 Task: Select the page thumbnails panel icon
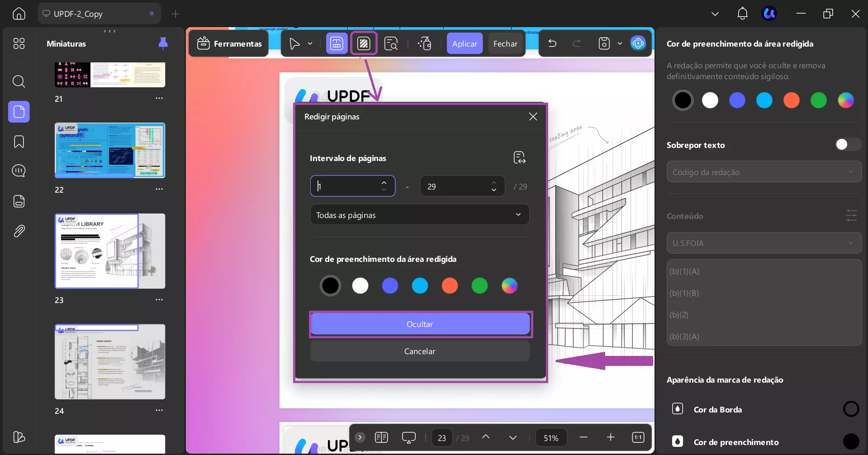[x=19, y=112]
